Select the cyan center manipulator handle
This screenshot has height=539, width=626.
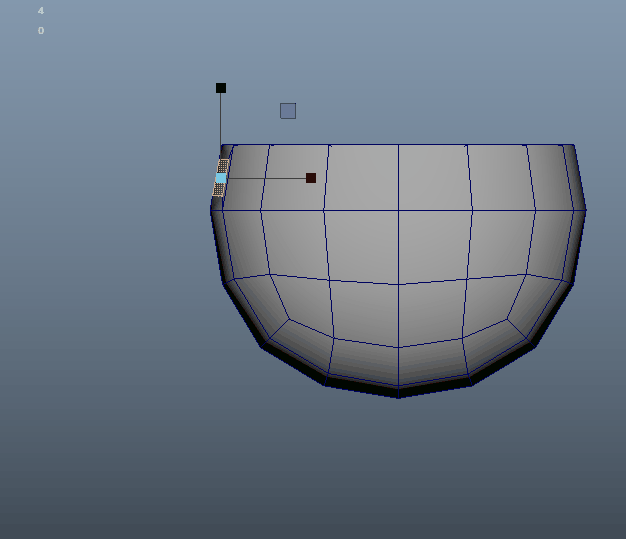(x=221, y=178)
